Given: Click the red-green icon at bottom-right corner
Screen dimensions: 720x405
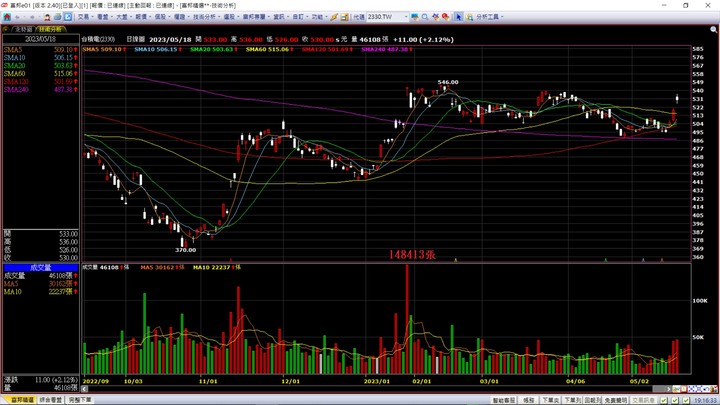Looking at the screenshot, I should tap(714, 389).
